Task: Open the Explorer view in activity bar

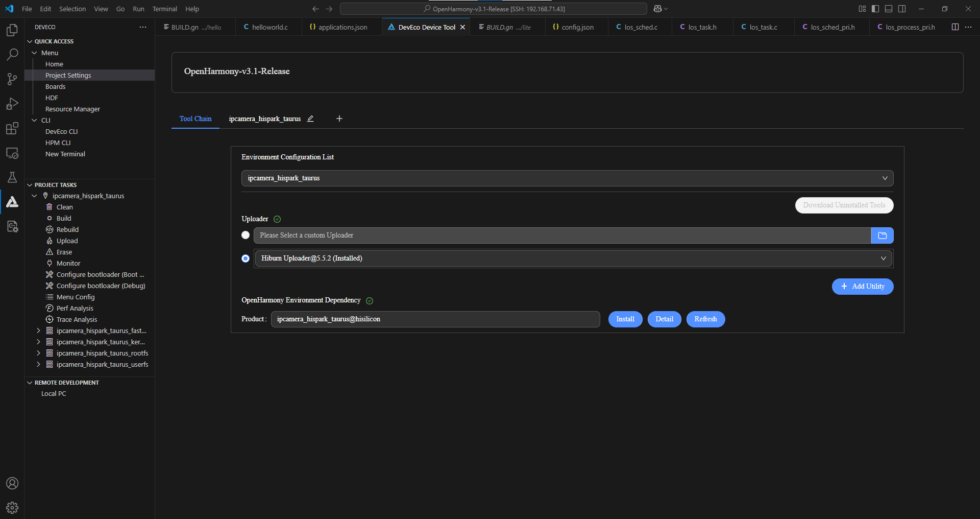Action: pos(12,30)
